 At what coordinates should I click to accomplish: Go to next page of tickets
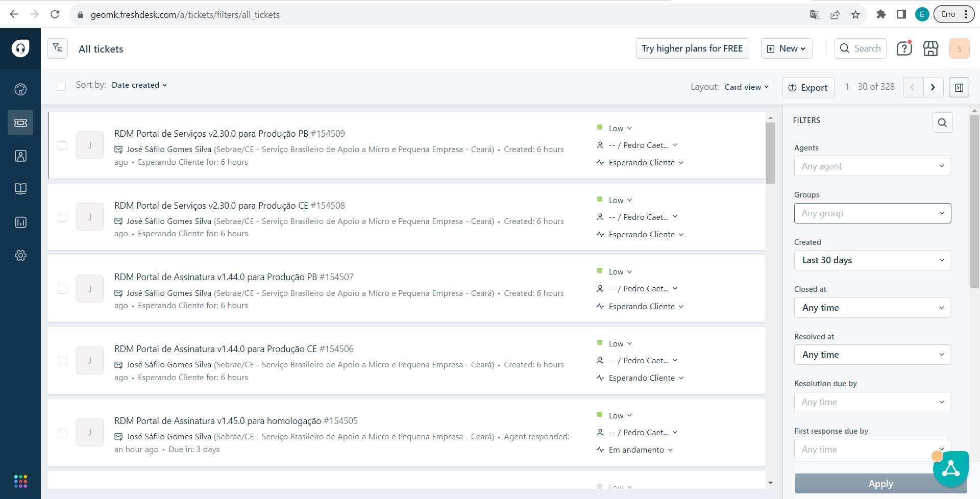[x=933, y=87]
